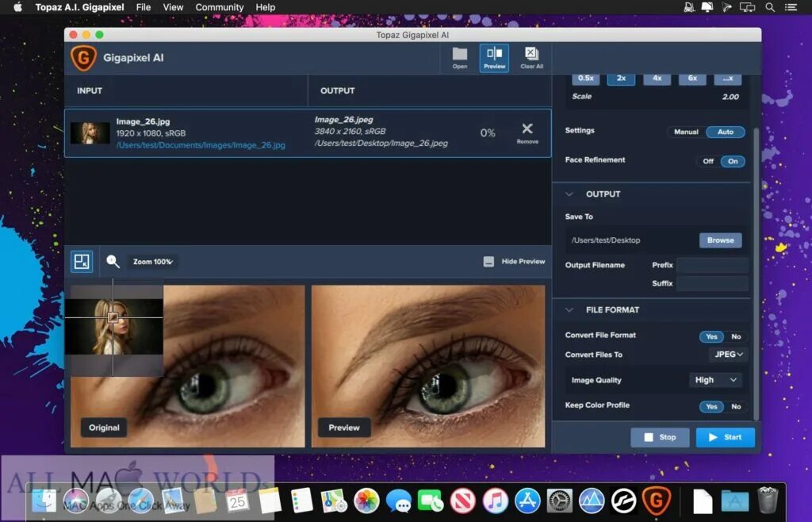Click the preview navigator layout icon
The width and height of the screenshot is (812, 522).
pos(82,262)
